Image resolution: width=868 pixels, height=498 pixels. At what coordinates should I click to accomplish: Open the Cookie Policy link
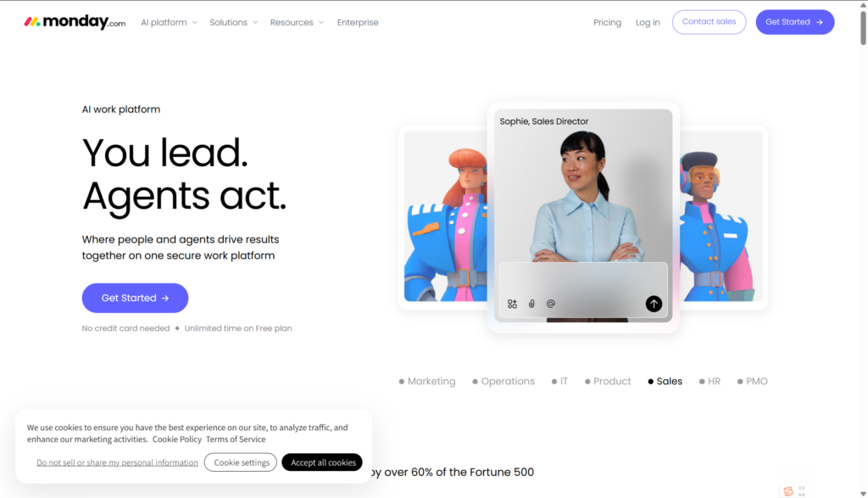coord(177,439)
